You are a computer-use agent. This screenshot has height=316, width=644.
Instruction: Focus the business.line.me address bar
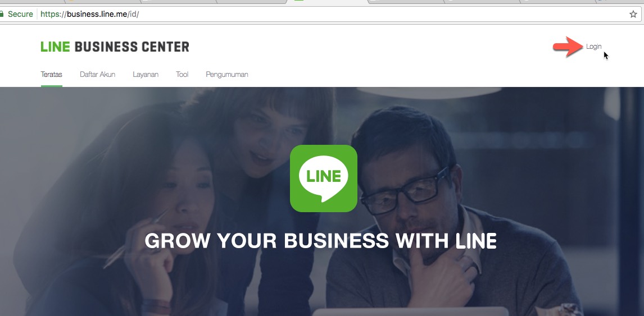pyautogui.click(x=329, y=15)
